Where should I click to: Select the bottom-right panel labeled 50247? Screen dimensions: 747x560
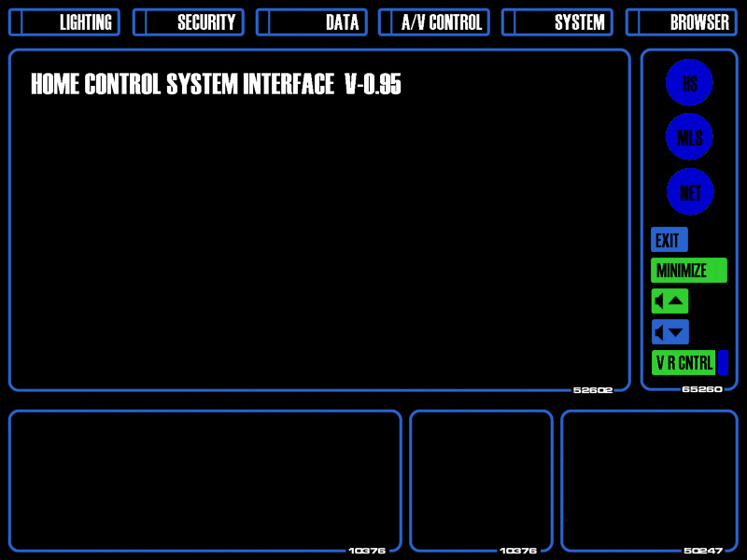[649, 481]
